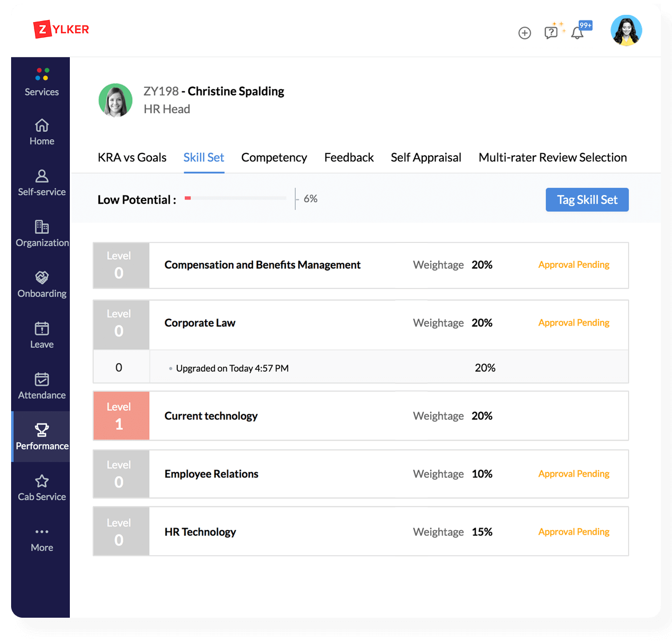The image size is (672, 641).
Task: Click the Tag Skill Set button
Action: 587,200
